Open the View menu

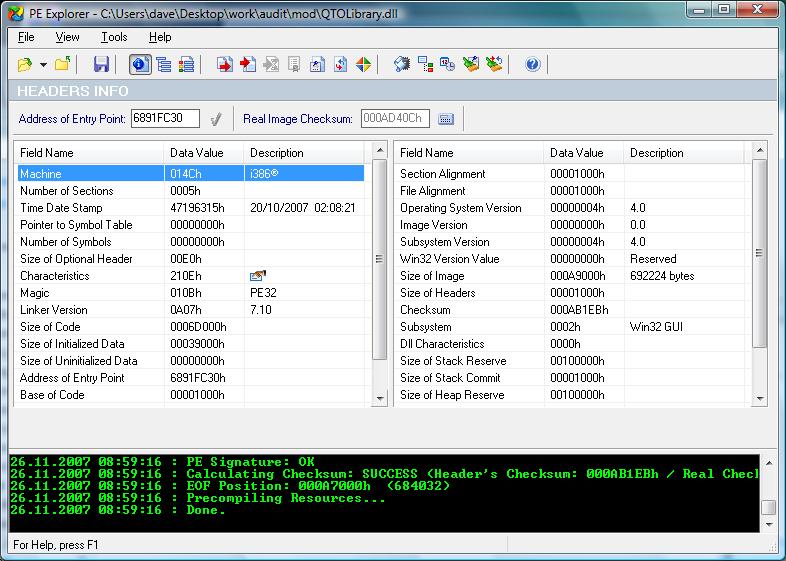[x=67, y=37]
